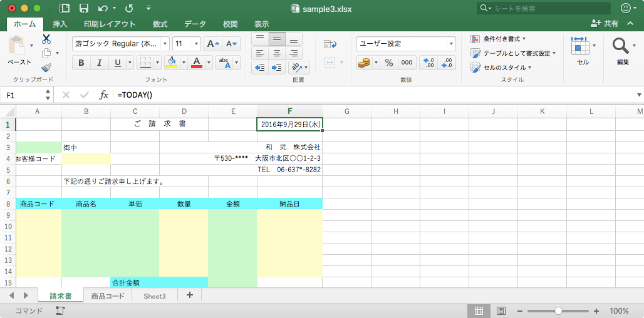Expand the number format ユーザー設定 dropdown
Image resolution: width=644 pixels, height=318 pixels.
coord(452,43)
